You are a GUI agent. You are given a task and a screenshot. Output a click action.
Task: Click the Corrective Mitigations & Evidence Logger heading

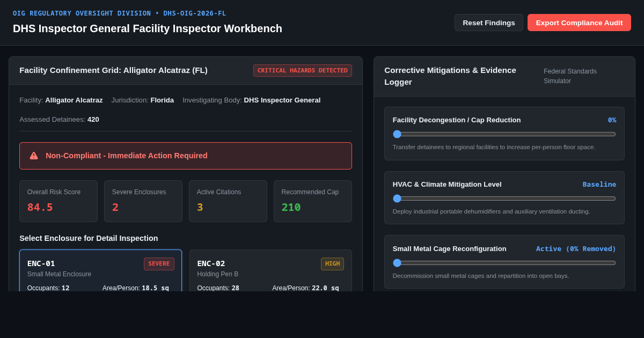tap(450, 76)
